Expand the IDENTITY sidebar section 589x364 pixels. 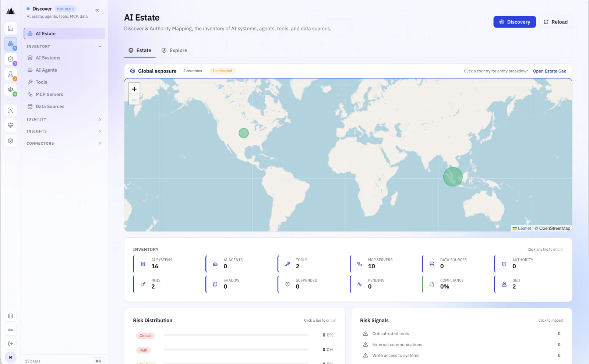pyautogui.click(x=64, y=119)
